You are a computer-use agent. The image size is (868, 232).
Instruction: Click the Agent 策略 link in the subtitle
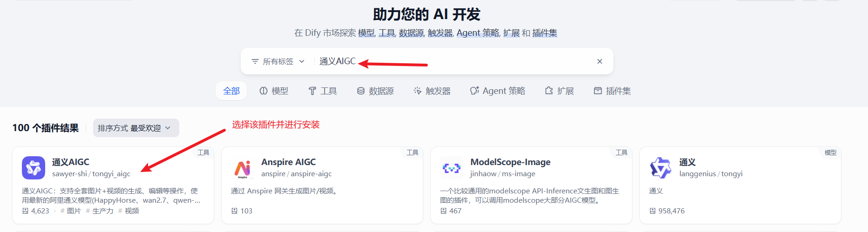click(478, 33)
